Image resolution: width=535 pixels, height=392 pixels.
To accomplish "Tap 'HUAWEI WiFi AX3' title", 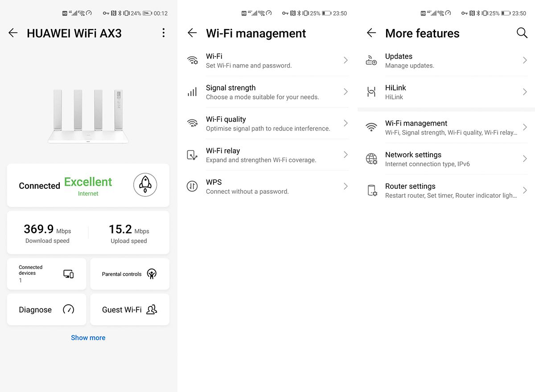I will click(74, 33).
